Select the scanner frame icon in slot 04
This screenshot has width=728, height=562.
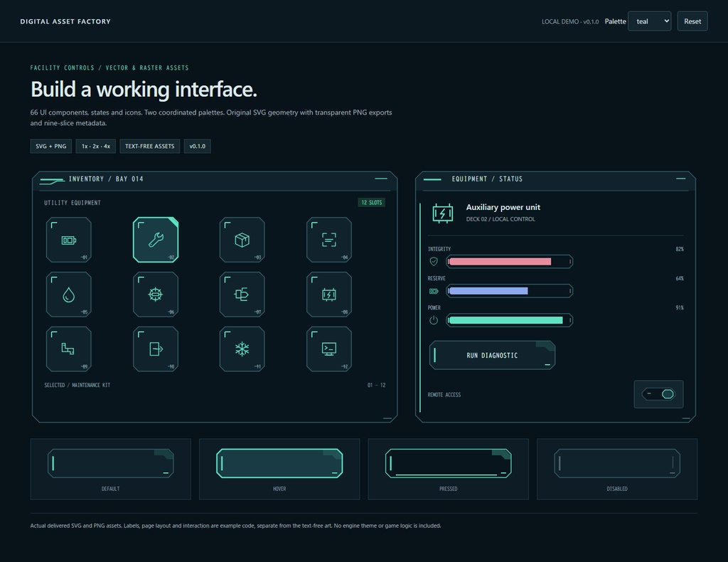[x=328, y=240]
